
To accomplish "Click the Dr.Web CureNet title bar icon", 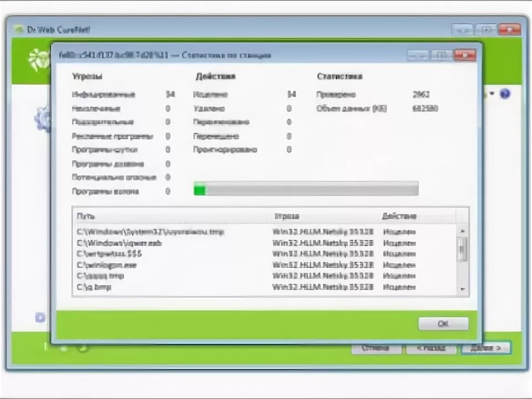I will [x=18, y=29].
